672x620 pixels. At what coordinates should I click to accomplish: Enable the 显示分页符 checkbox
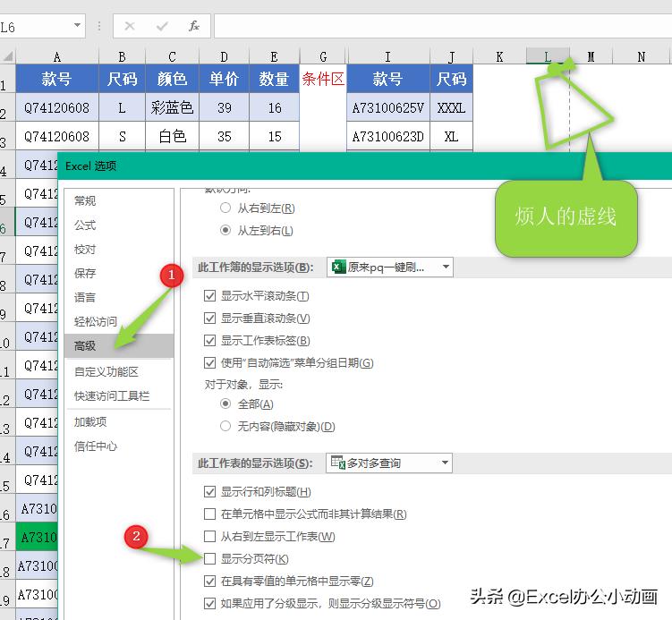[x=209, y=559]
